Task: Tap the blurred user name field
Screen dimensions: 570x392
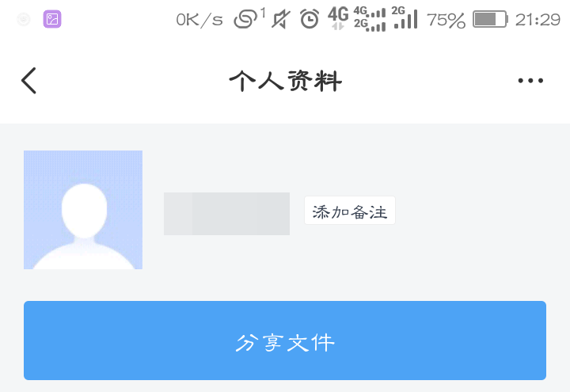Action: coord(226,214)
